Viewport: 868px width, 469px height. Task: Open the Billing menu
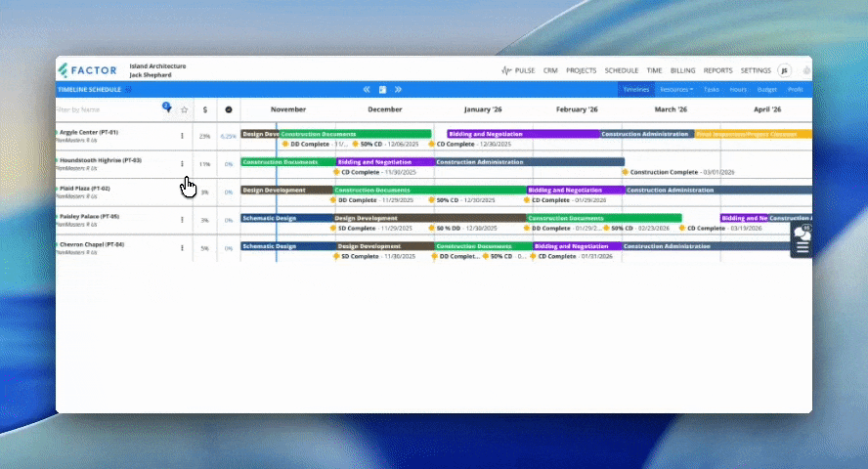682,70
